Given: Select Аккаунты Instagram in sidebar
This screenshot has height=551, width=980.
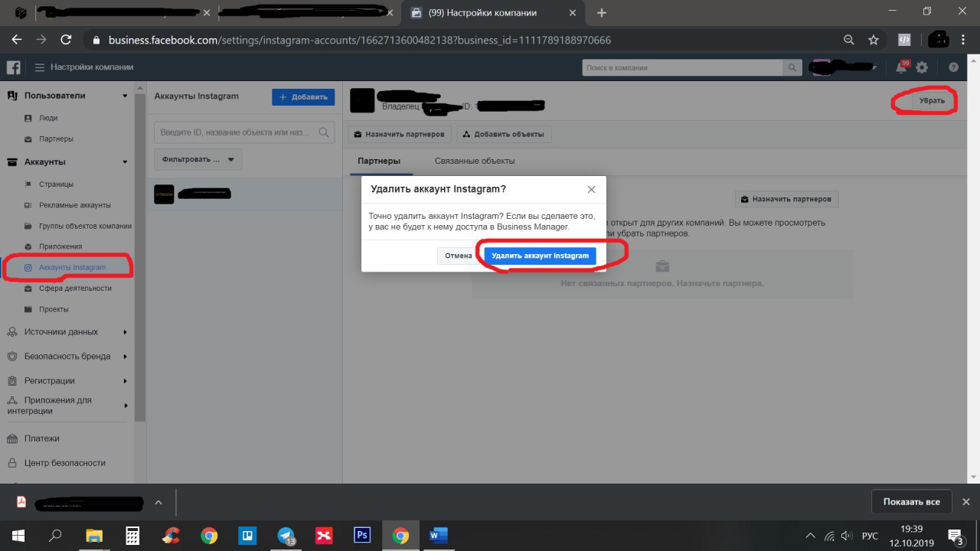Looking at the screenshot, I should [x=72, y=268].
